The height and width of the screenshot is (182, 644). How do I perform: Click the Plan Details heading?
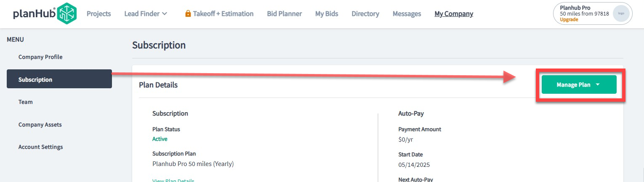tap(158, 85)
